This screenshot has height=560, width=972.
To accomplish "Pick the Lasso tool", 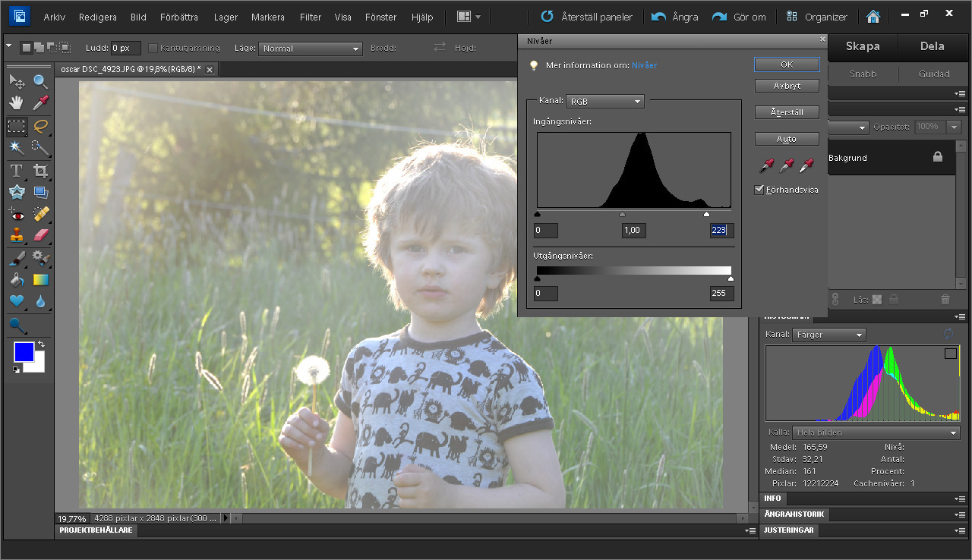I will (40, 126).
